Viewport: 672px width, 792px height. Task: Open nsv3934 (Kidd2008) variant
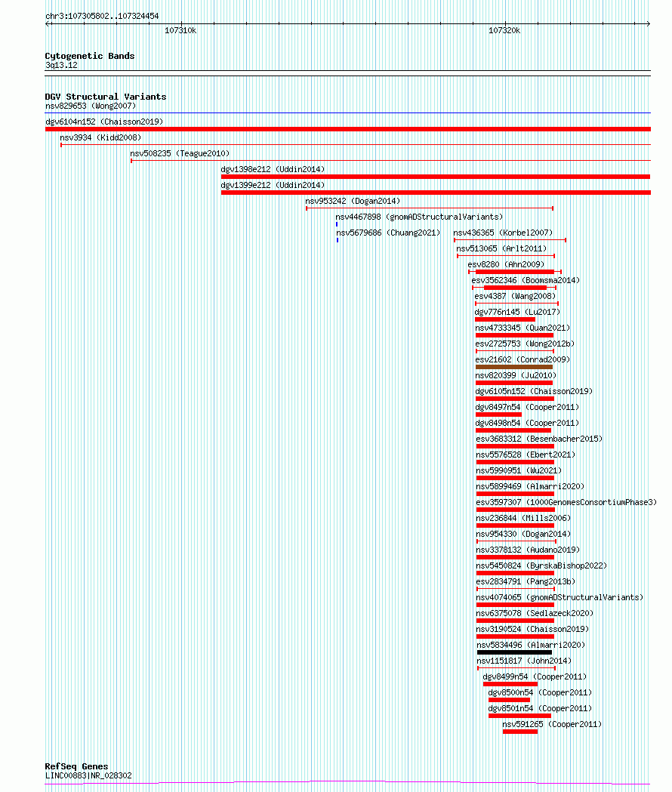tap(100, 137)
